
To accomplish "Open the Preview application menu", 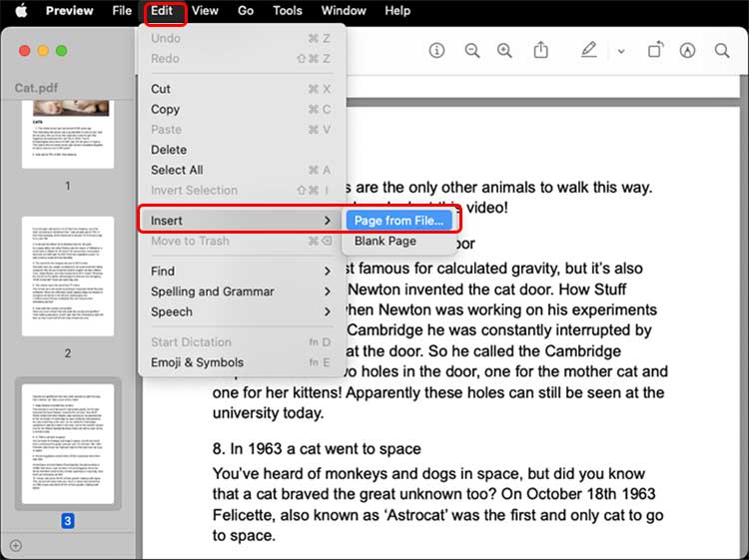I will (x=69, y=11).
